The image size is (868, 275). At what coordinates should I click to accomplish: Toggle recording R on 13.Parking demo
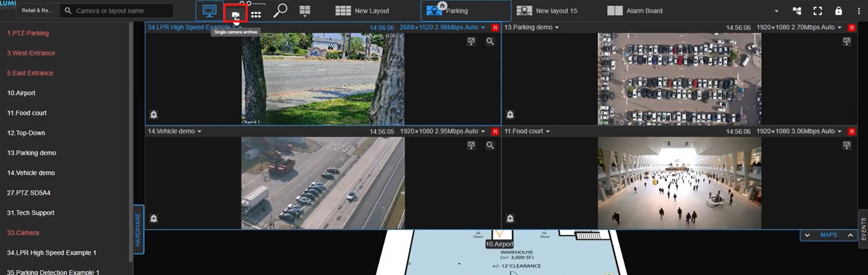[x=852, y=28]
